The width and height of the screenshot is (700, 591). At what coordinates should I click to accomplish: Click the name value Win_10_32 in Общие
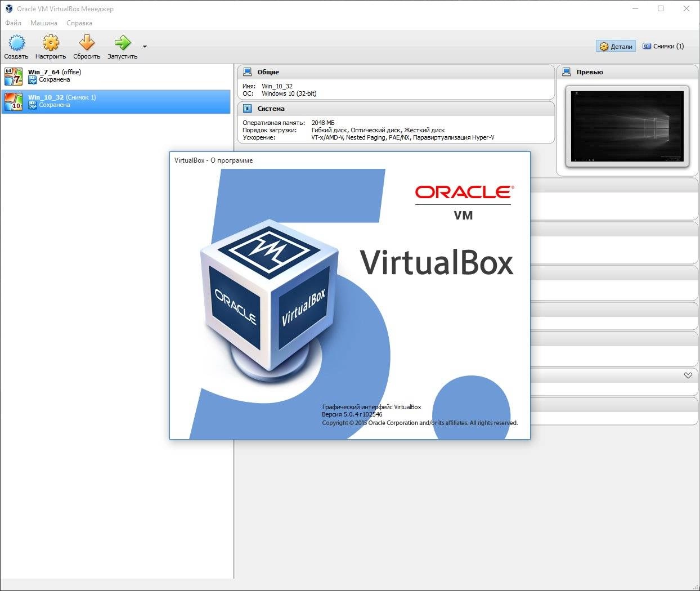[x=277, y=86]
